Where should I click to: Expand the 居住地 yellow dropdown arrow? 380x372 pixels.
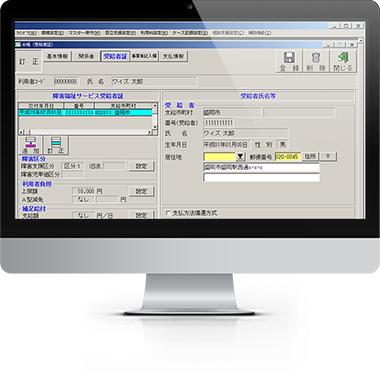[x=240, y=156]
